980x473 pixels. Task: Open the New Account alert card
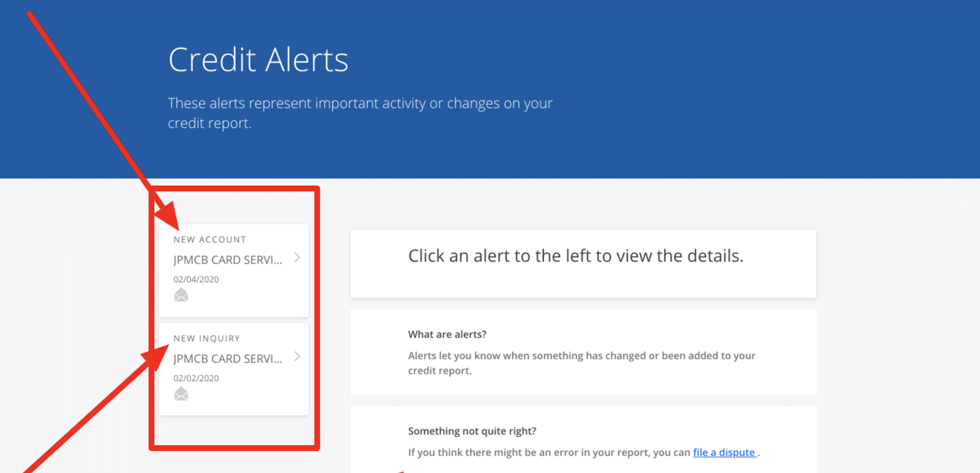(x=234, y=270)
